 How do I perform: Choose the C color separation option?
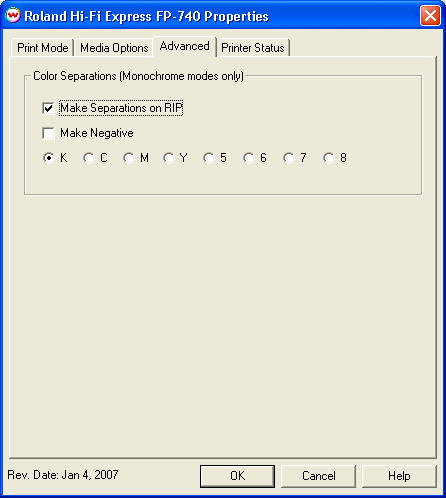(x=89, y=158)
